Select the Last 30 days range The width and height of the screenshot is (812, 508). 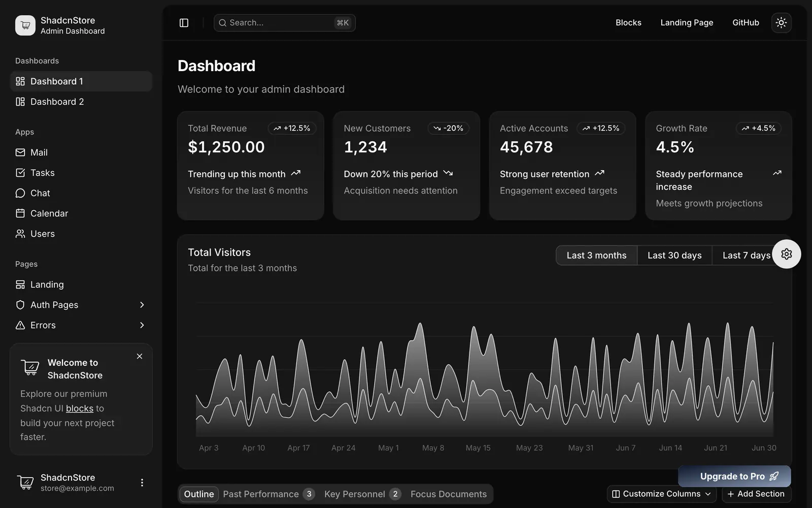tap(674, 256)
